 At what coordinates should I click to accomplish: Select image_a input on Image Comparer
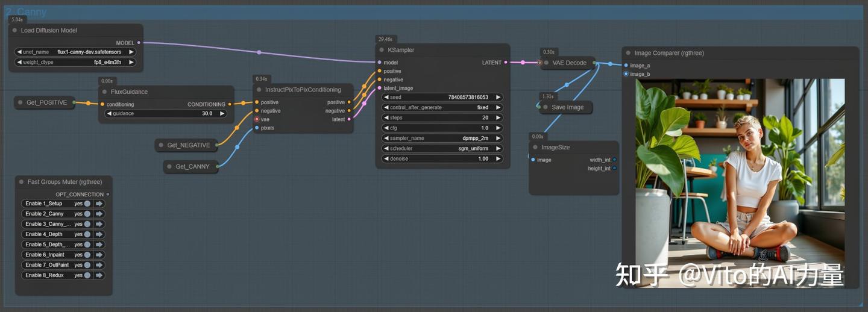[x=626, y=66]
